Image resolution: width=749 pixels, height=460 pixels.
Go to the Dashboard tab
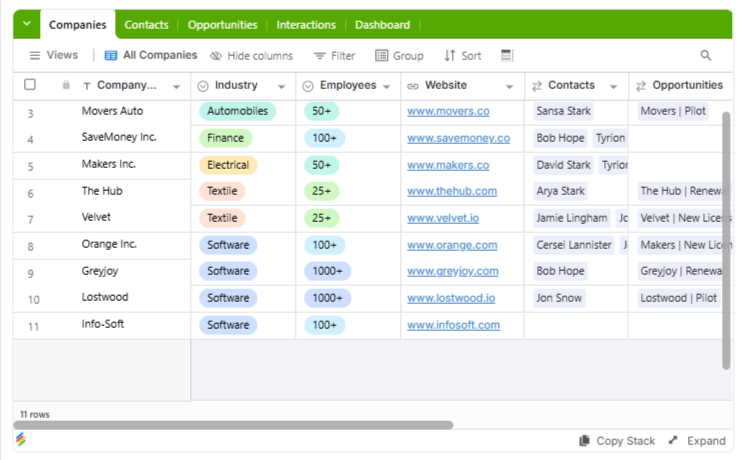pyautogui.click(x=382, y=25)
